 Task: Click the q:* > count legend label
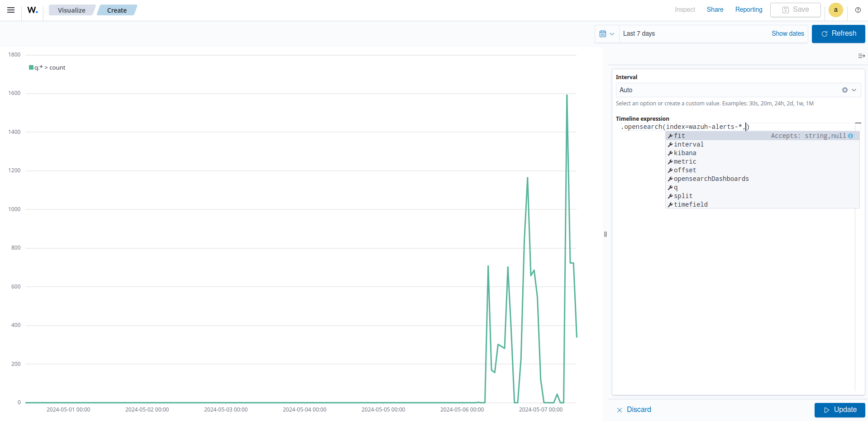(50, 67)
